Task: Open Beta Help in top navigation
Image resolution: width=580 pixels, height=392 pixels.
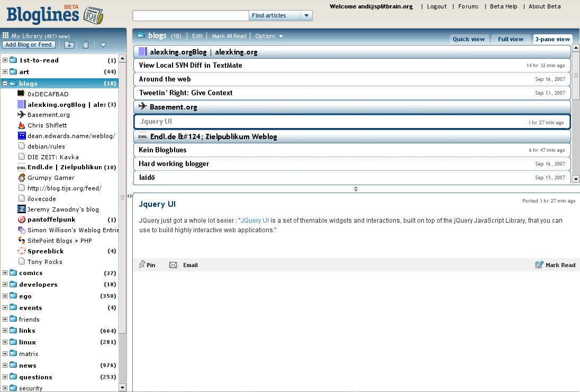Action: point(503,6)
